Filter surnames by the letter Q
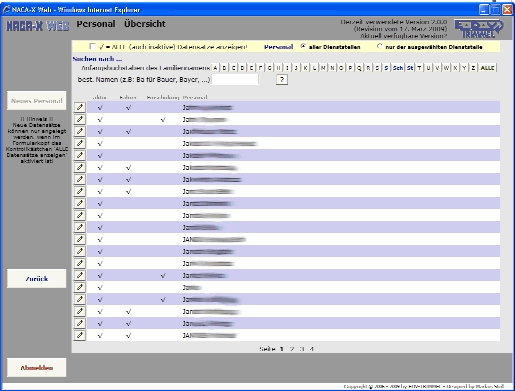Viewport: 515px width, 391px height. [359, 68]
